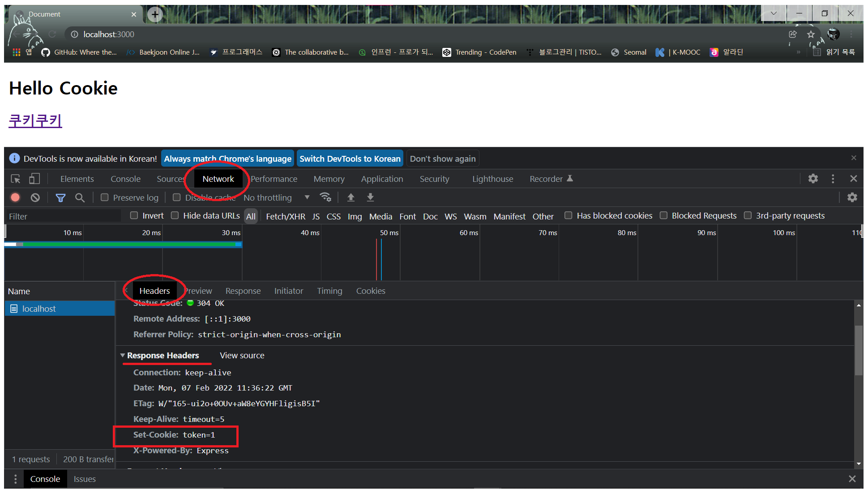Open the Cookies tab in request details
Image resolution: width=868 pixels, height=494 pixels.
pos(370,291)
